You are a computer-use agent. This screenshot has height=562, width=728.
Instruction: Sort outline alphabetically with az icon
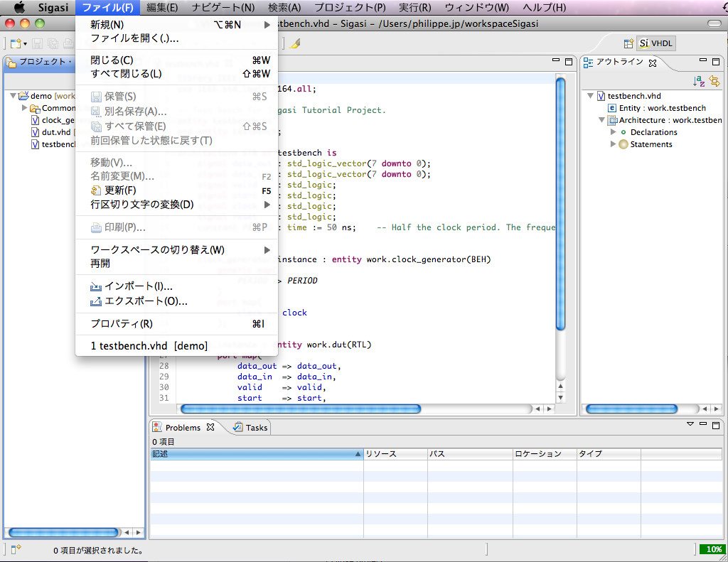pos(699,81)
